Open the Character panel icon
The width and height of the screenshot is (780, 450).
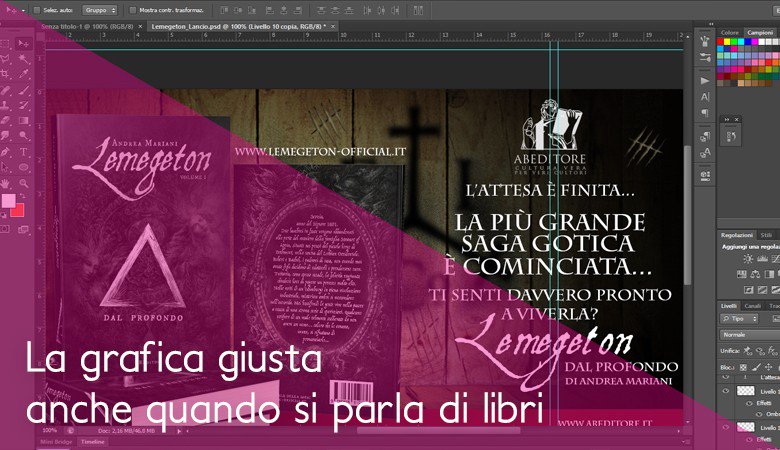pyautogui.click(x=705, y=97)
